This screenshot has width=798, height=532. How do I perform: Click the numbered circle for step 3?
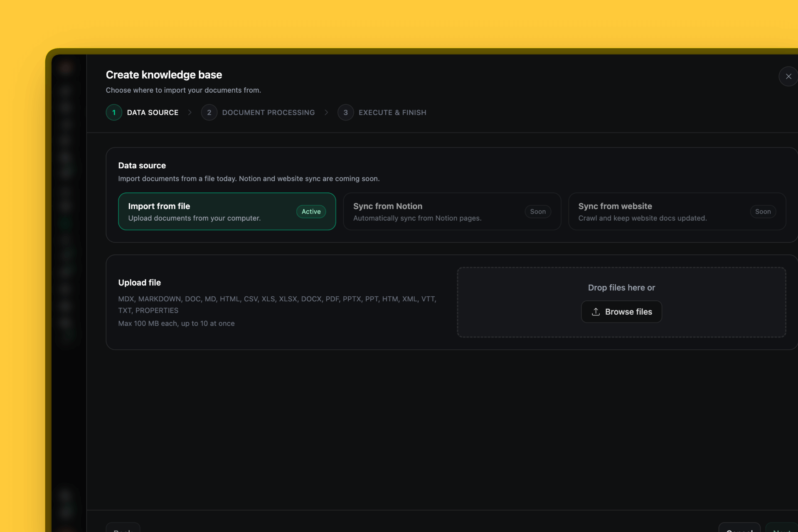click(346, 112)
